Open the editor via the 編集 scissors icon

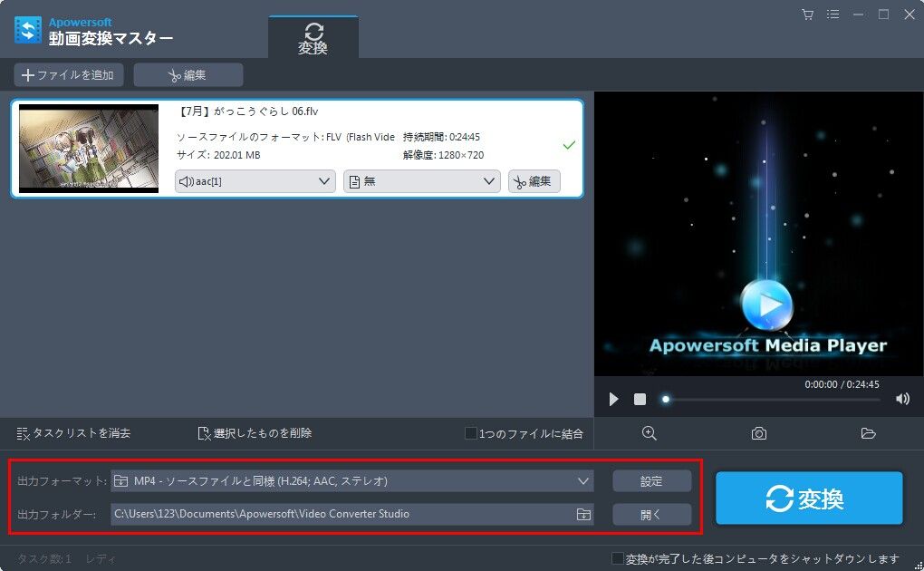188,74
